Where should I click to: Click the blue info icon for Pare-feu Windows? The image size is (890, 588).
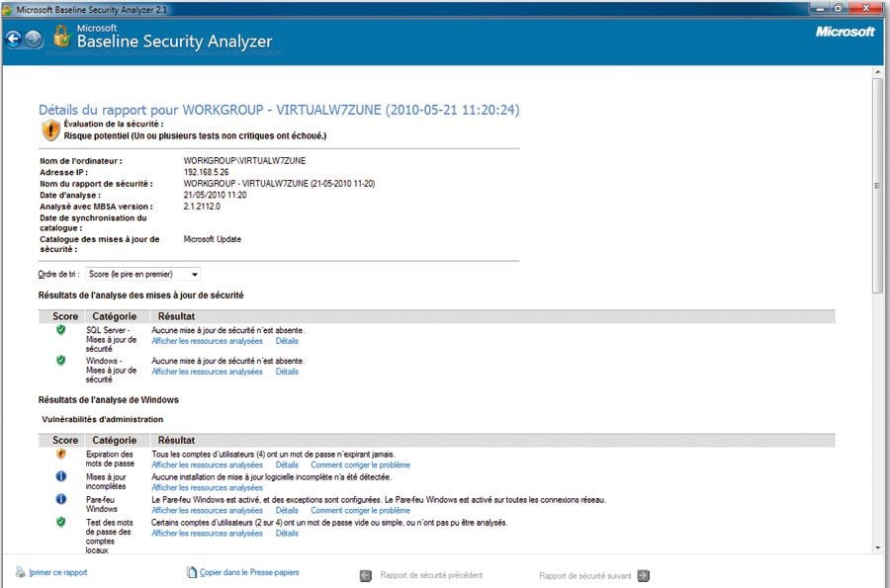(60, 500)
